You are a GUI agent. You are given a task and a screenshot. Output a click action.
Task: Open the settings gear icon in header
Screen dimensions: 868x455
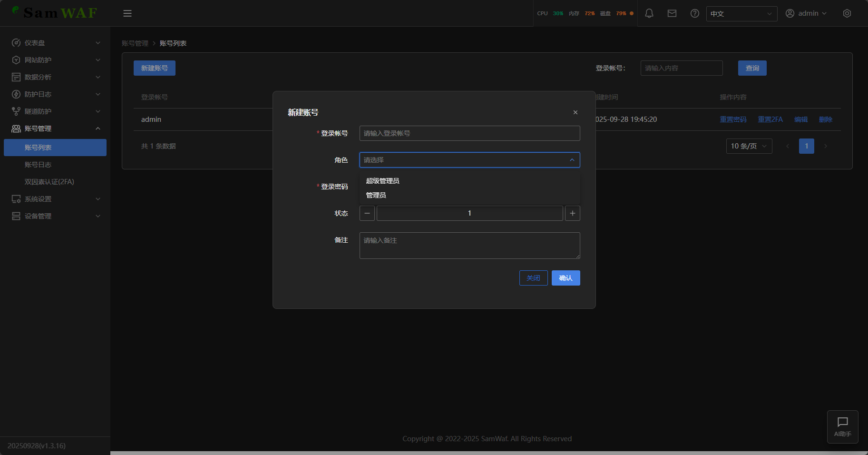(847, 13)
